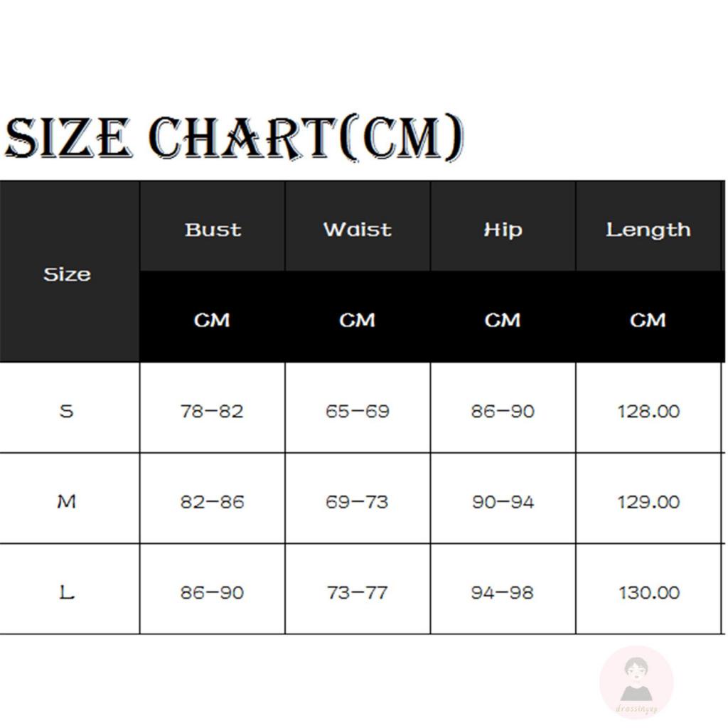Select the 90-94 hip measurement cell
The image size is (728, 728).
click(503, 502)
